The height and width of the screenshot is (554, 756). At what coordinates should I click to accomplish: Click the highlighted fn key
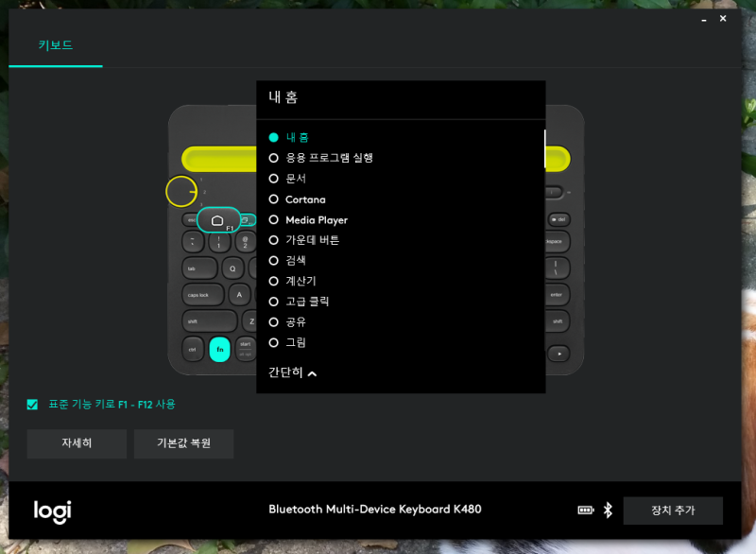click(220, 350)
